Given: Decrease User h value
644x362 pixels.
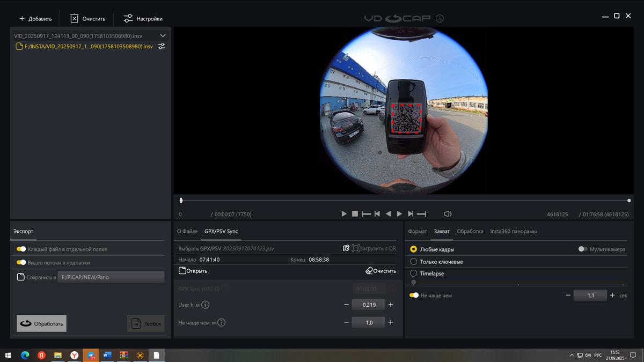Looking at the screenshot, I should click(346, 305).
